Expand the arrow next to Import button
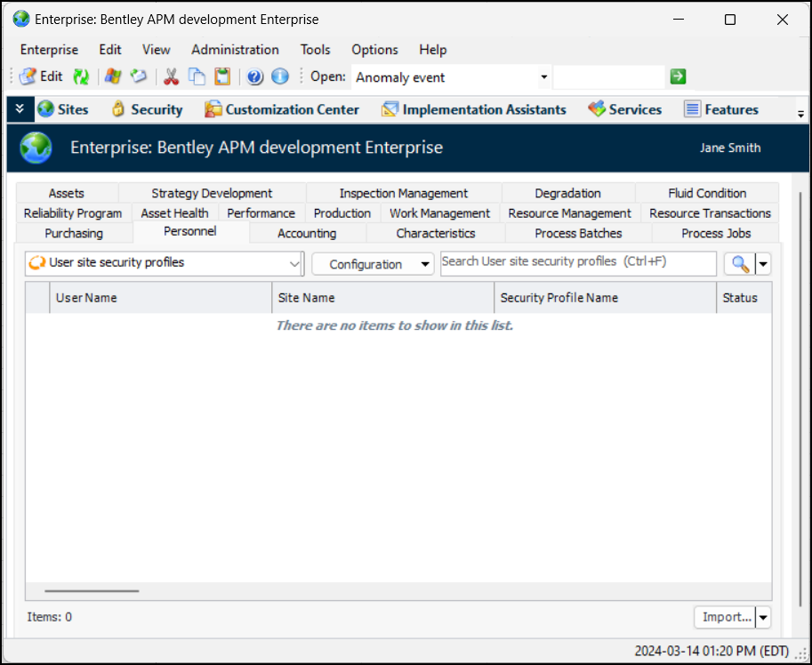The image size is (812, 665). pyautogui.click(x=763, y=617)
